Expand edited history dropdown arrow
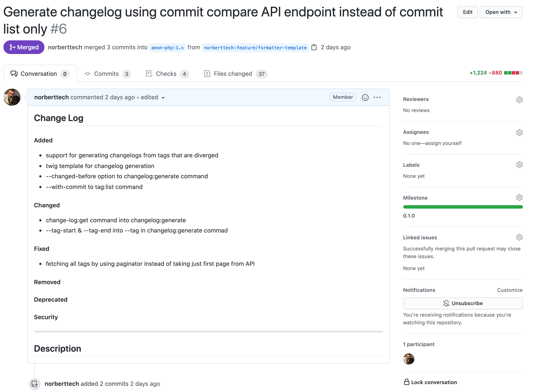Screen dimensions: 534x392 pos(163,98)
